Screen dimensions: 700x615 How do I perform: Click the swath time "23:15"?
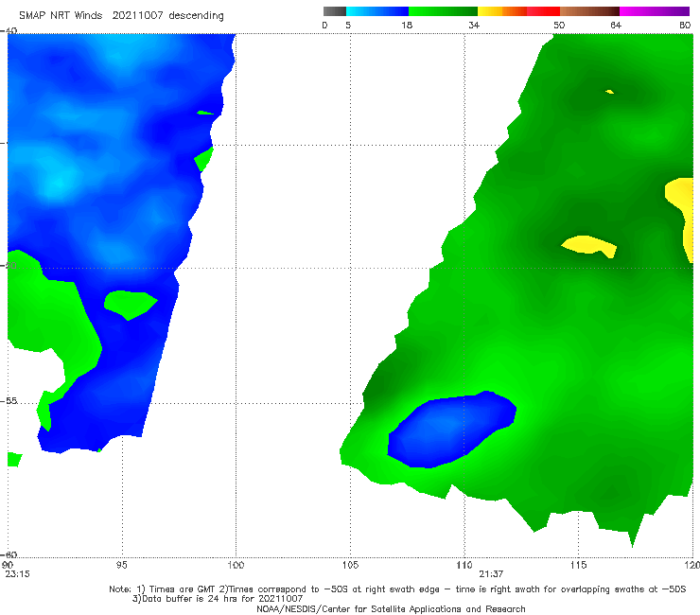(x=17, y=574)
